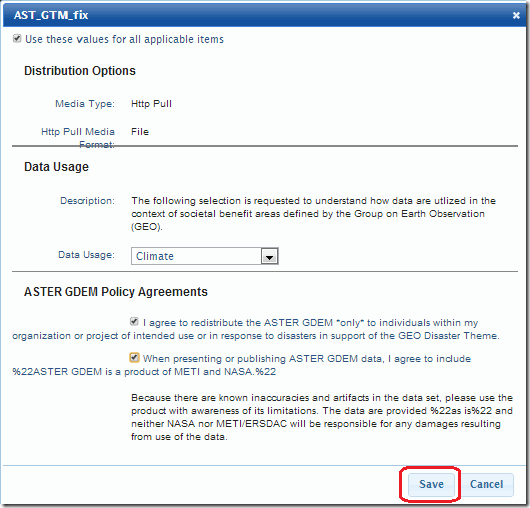This screenshot has width=530, height=508.
Task: Click the 'Media Type:' field label
Action: pyautogui.click(x=85, y=103)
